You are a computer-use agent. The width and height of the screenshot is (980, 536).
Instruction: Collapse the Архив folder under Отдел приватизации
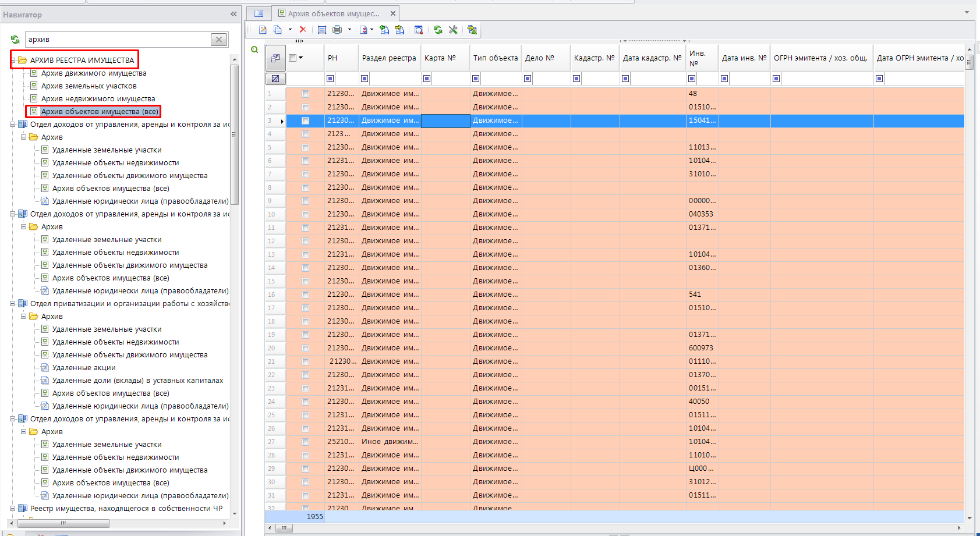point(24,316)
